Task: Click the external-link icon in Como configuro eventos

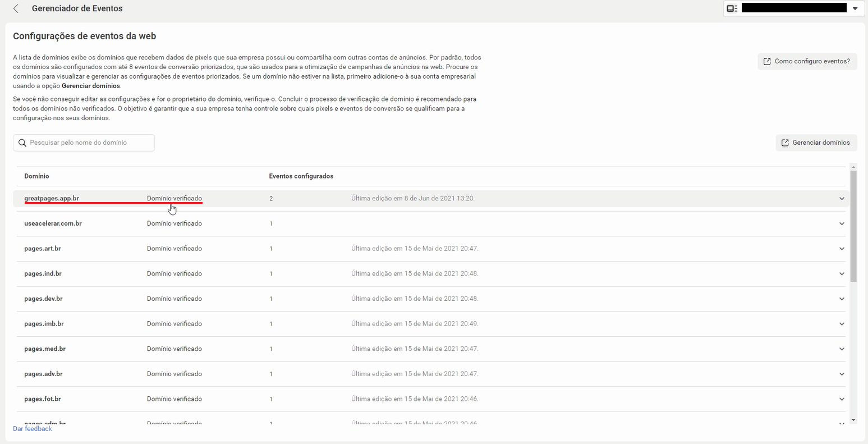Action: [767, 61]
